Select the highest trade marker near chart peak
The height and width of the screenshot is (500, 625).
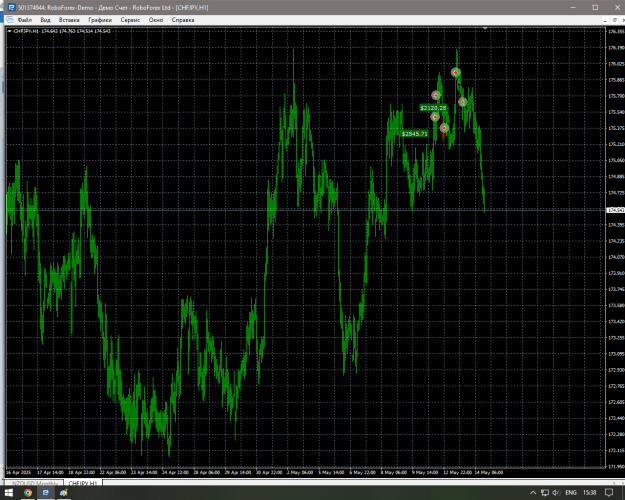(x=456, y=72)
